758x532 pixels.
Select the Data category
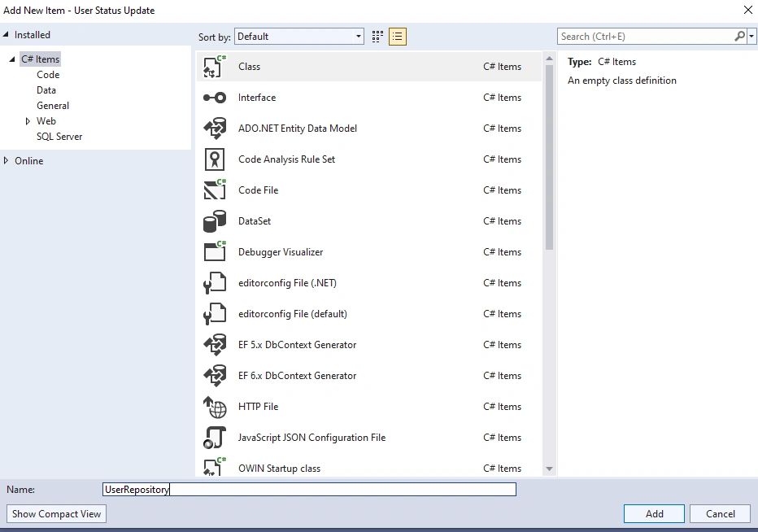click(x=46, y=90)
